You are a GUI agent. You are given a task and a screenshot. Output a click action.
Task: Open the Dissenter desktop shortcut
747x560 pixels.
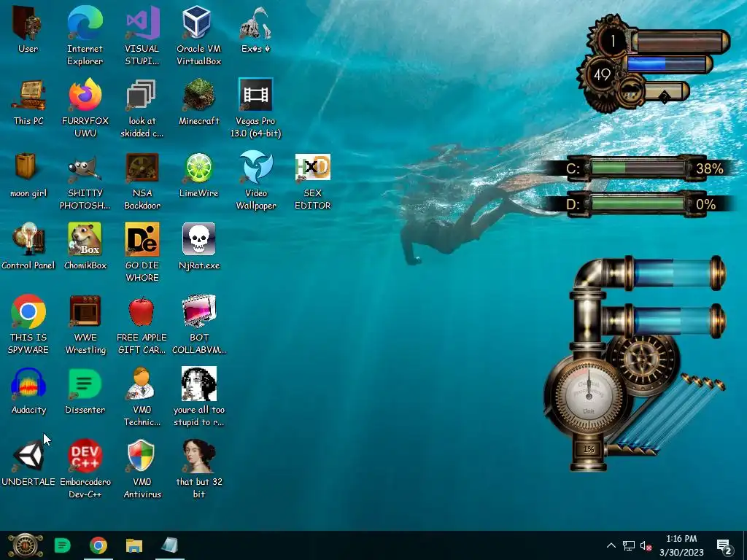click(85, 391)
